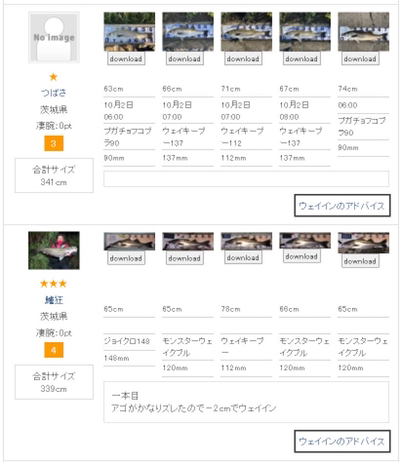400x462 pixels.
Task: View つばさ's 63cm fish thumbnail
Action: pos(129,32)
